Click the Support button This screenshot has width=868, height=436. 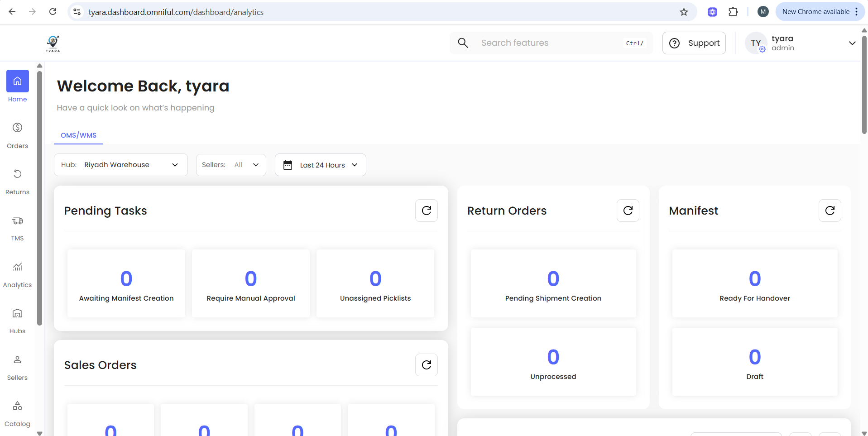(x=694, y=43)
